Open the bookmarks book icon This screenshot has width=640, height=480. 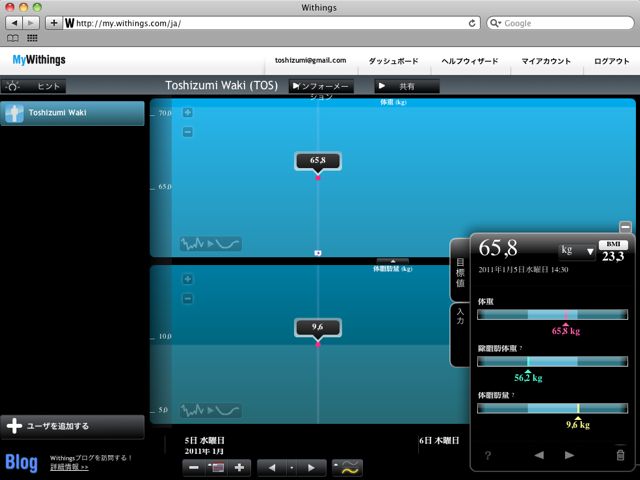coord(13,38)
